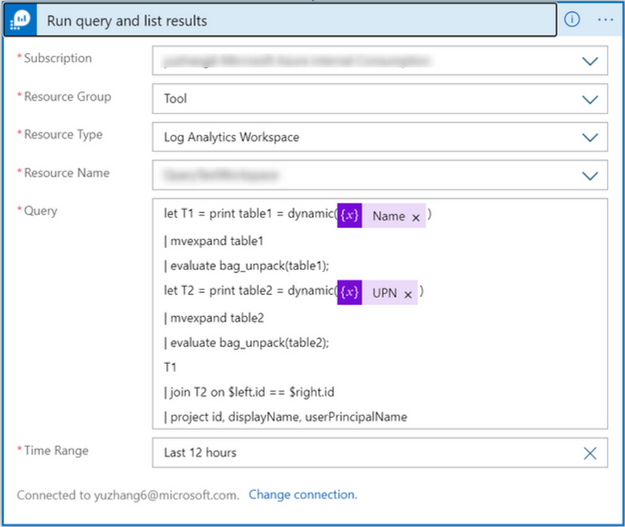Click the Run query and list results title
The image size is (625, 527).
(127, 20)
